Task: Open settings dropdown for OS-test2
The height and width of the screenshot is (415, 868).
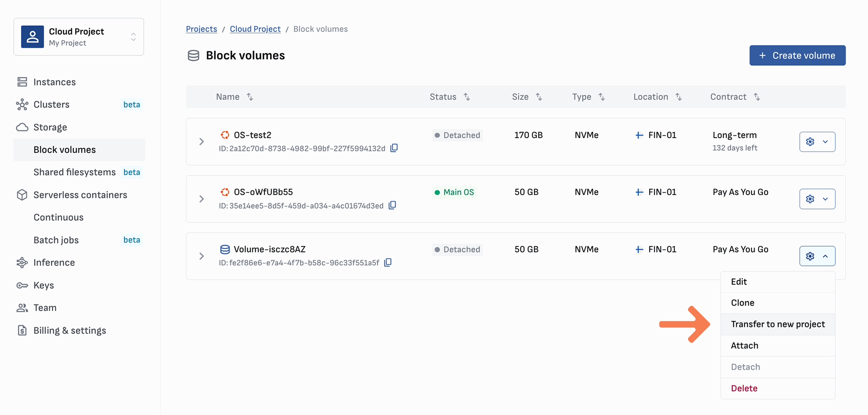Action: point(817,142)
